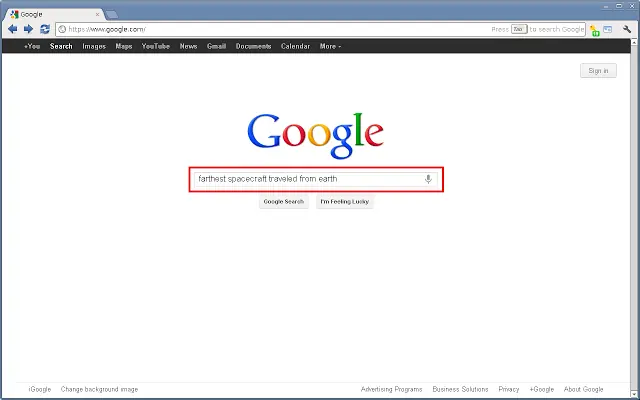Expand the More dropdown in Google bar
The image size is (640, 400).
pyautogui.click(x=330, y=46)
